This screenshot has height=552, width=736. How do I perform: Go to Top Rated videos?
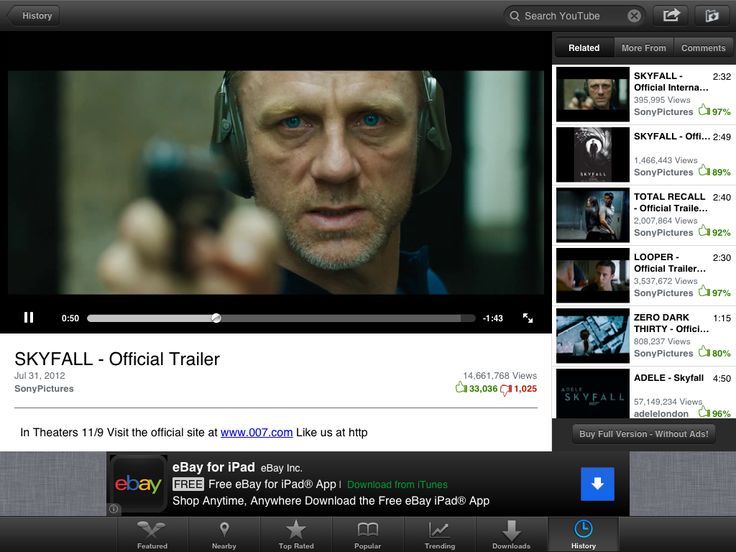pos(296,534)
